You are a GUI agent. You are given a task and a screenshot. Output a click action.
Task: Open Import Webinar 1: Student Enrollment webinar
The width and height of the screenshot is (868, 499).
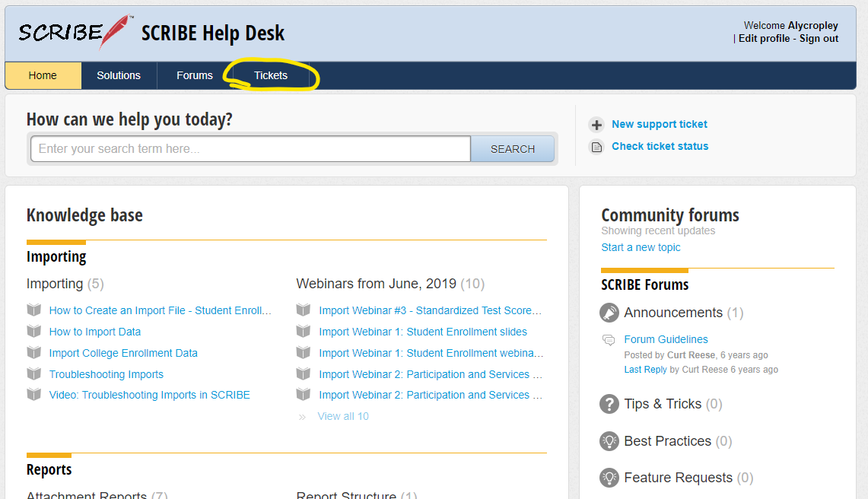pyautogui.click(x=431, y=354)
